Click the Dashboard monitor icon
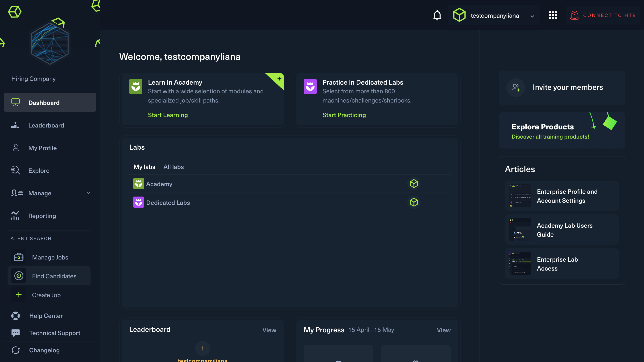 tap(16, 102)
